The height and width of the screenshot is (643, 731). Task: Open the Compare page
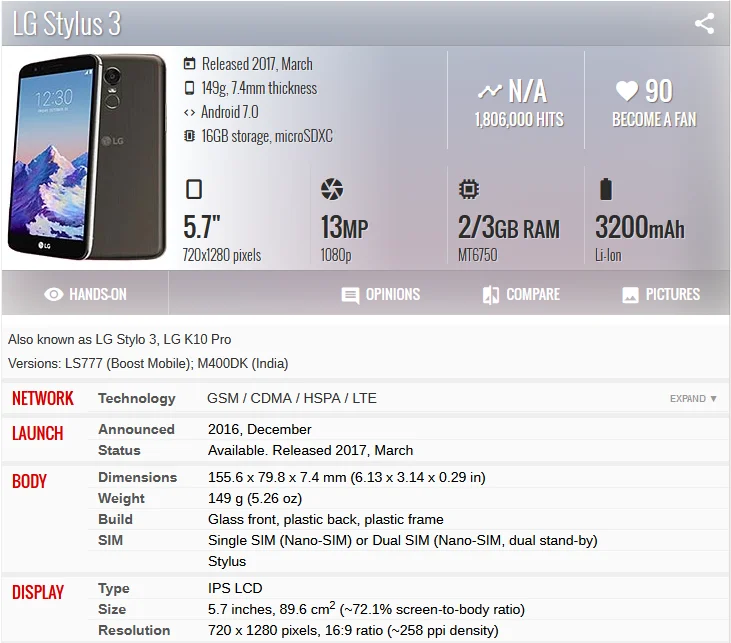point(521,294)
